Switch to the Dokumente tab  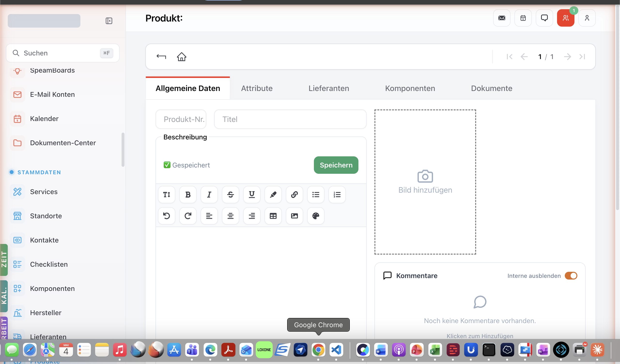click(492, 88)
